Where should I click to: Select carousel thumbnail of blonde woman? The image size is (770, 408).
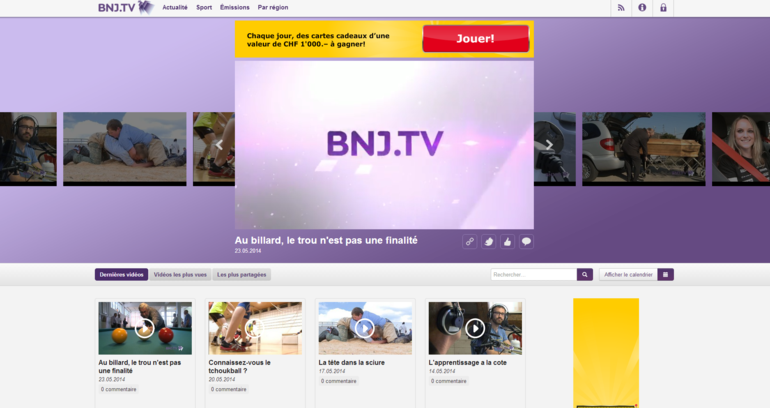(x=741, y=149)
